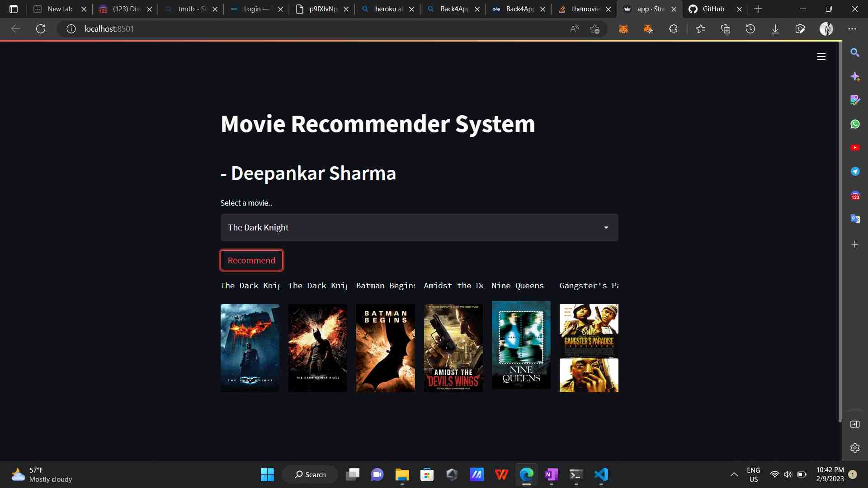Toggle the sidebar collapse icon
The width and height of the screenshot is (868, 488).
(x=855, y=424)
